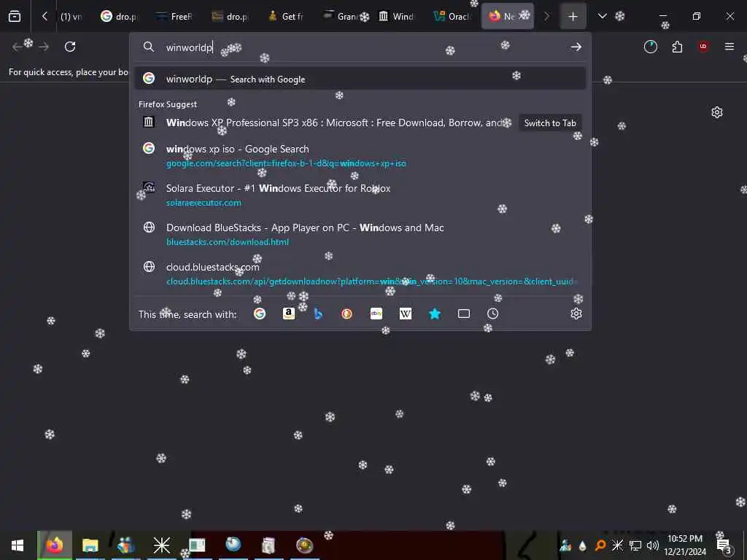747x560 pixels.
Task: Open the Windows Start menu
Action: click(18, 545)
